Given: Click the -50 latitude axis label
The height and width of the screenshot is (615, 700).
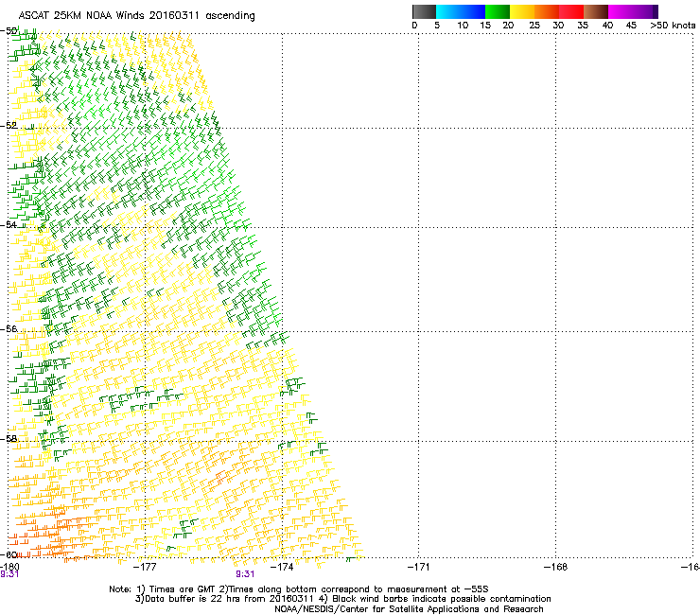Looking at the screenshot, I should pyautogui.click(x=9, y=31).
